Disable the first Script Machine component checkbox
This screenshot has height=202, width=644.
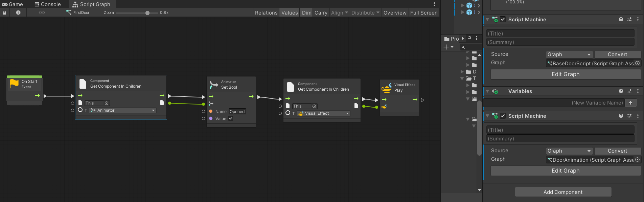503,20
